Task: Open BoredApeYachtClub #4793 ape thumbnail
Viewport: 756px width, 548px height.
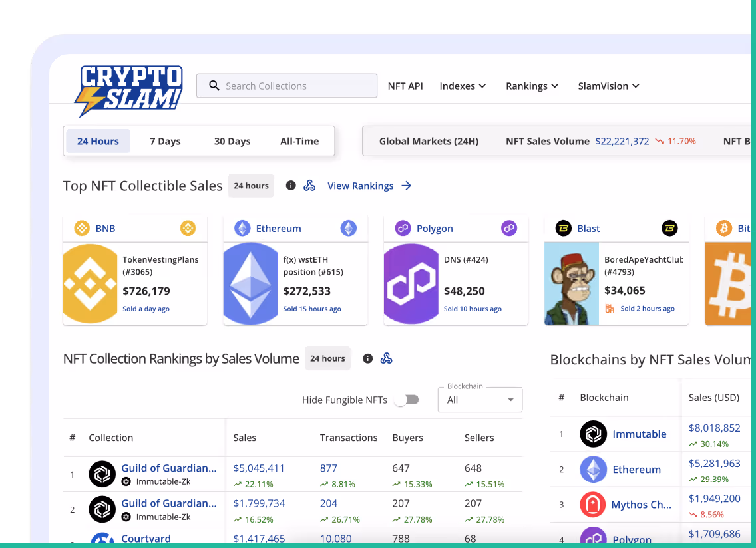Action: click(572, 283)
